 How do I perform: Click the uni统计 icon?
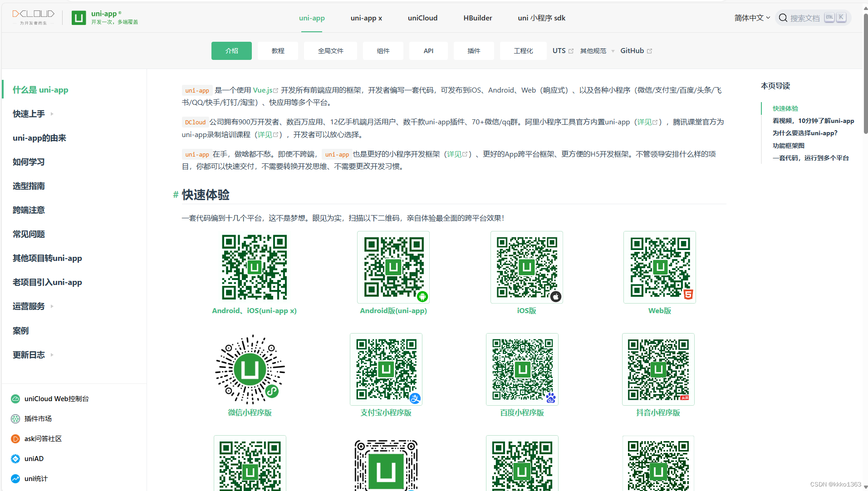[x=15, y=479]
